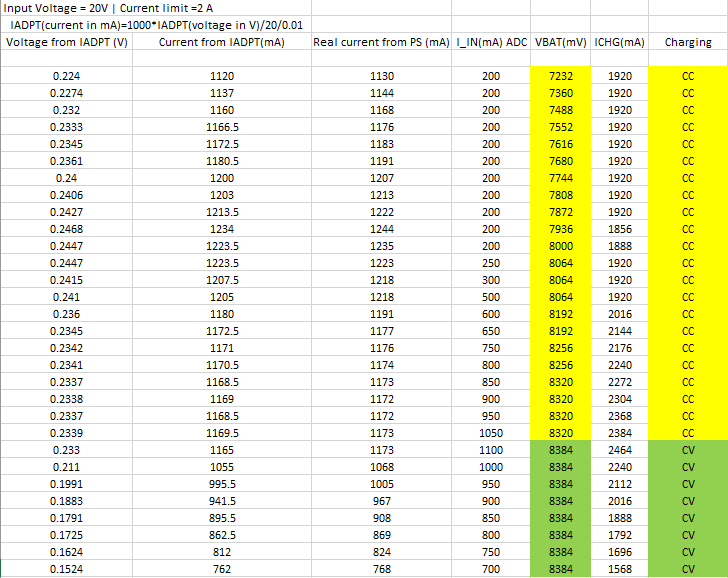The width and height of the screenshot is (728, 578).
Task: Select the voltage cell 0.2339
Action: coord(66,433)
